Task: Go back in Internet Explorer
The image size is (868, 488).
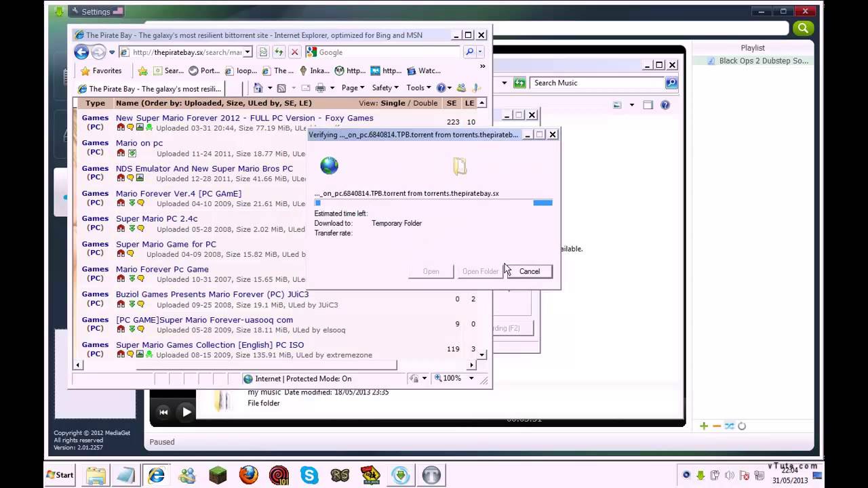Action: pos(81,52)
